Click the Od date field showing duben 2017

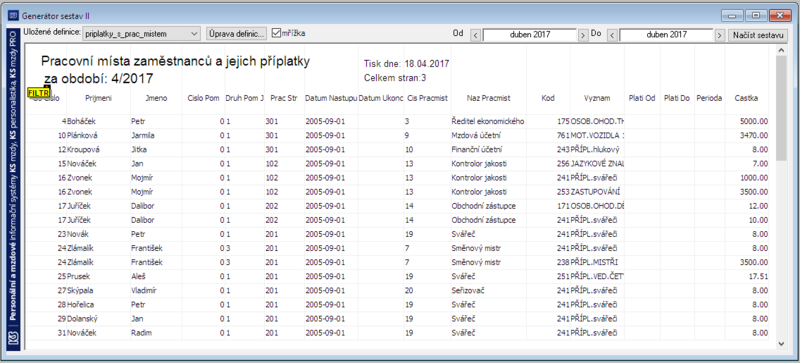click(529, 35)
